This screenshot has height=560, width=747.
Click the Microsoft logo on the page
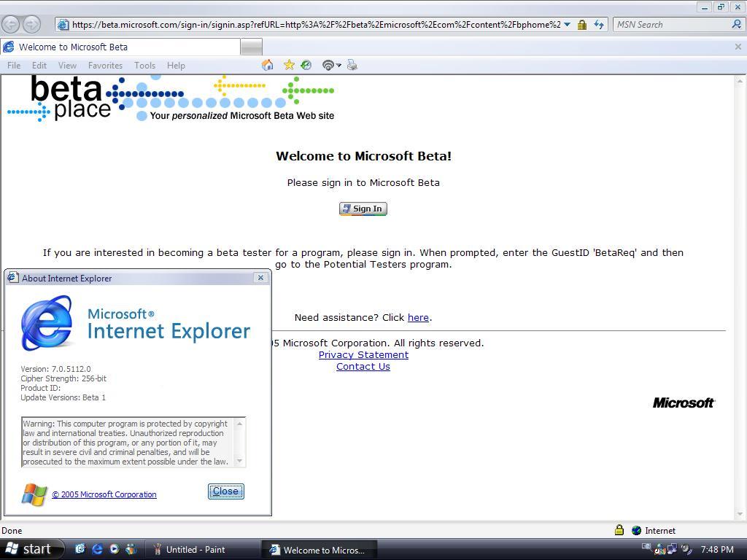pos(684,402)
